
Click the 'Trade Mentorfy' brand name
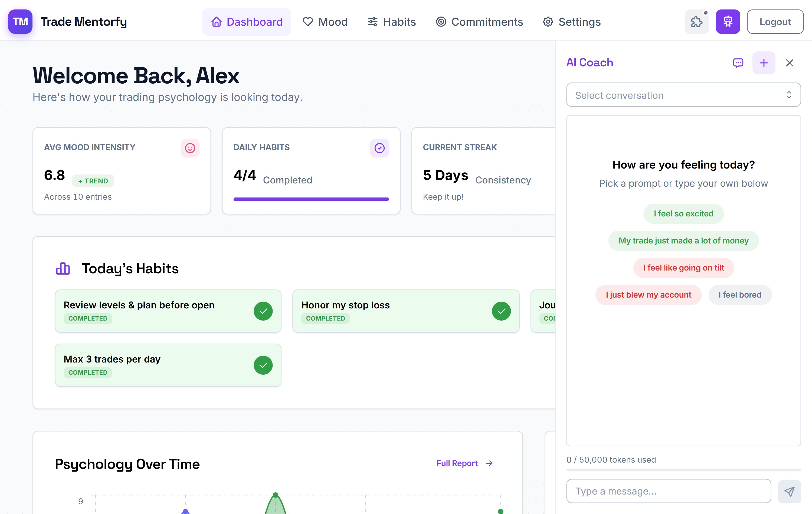pos(84,22)
